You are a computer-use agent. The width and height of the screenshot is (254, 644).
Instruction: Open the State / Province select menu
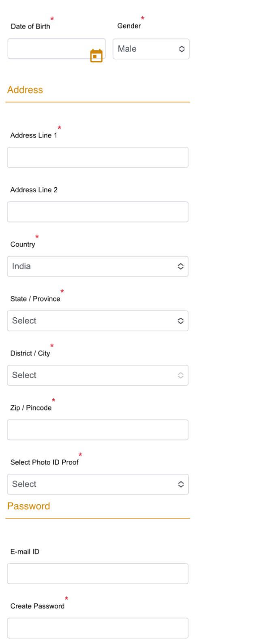pos(98,321)
